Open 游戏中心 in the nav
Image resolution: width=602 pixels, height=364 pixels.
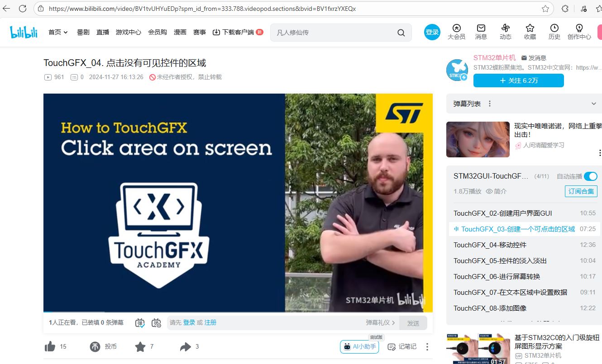(x=129, y=32)
